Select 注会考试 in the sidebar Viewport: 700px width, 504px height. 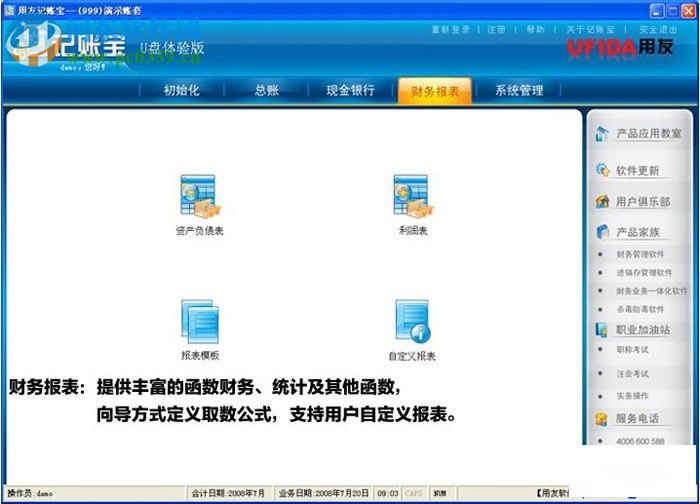point(632,374)
